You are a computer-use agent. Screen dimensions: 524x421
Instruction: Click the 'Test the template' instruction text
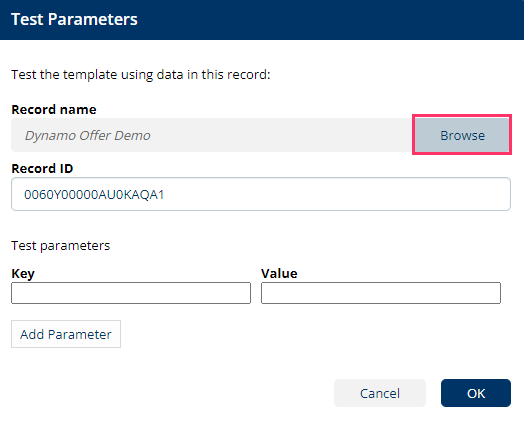141,75
